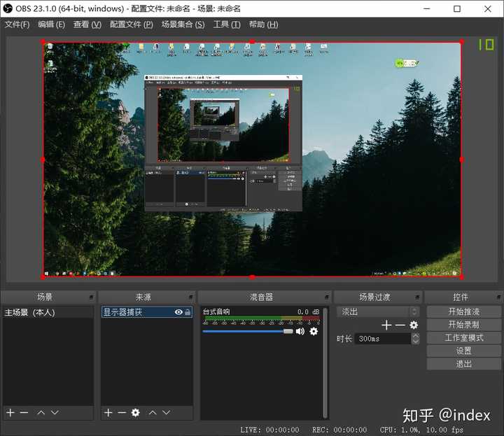The height and width of the screenshot is (436, 504).
Task: Open source properties gear icon
Action: [136, 412]
